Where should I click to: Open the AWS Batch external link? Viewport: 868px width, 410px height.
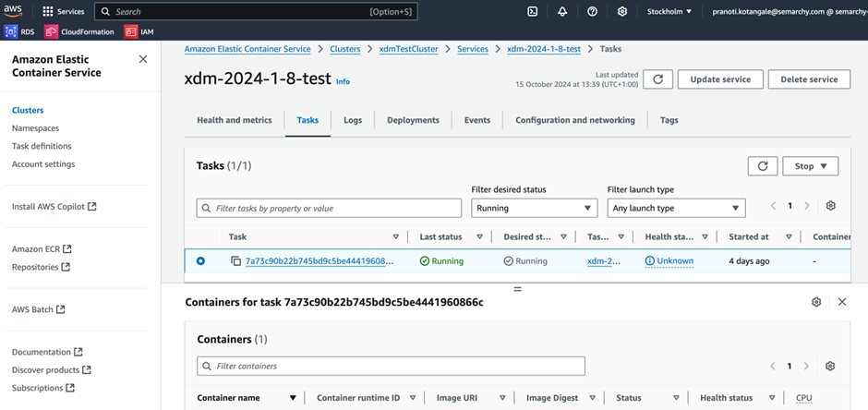[x=39, y=309]
